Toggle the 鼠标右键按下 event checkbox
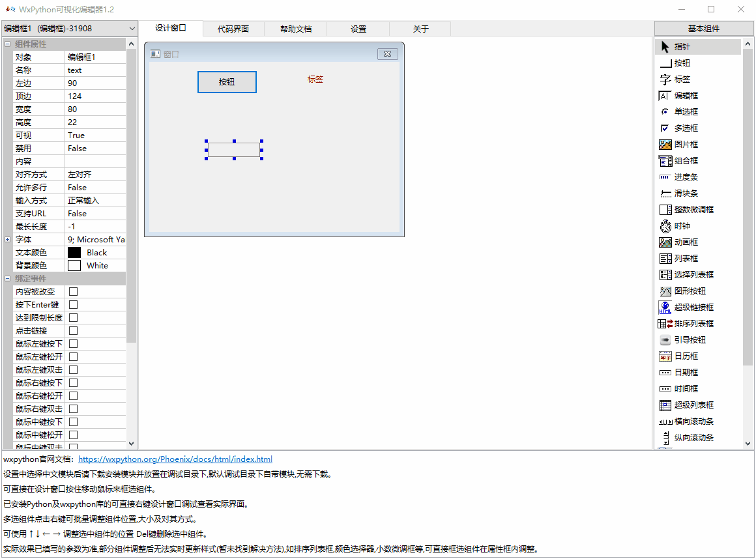The height and width of the screenshot is (559, 756). [x=73, y=382]
